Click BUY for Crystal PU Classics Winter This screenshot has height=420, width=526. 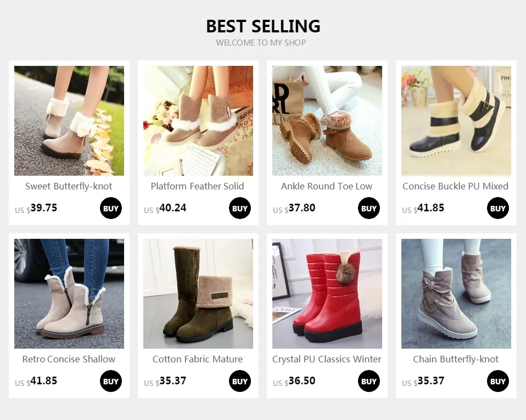[368, 381]
